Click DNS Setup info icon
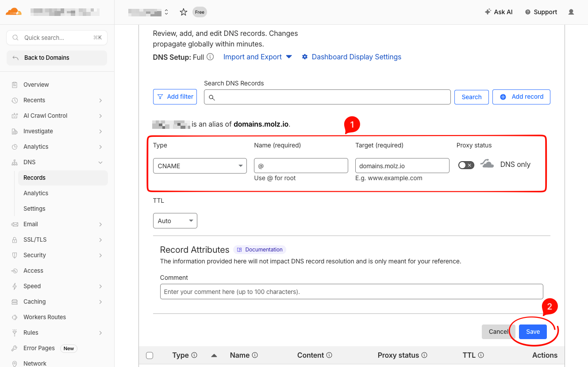 tap(211, 57)
